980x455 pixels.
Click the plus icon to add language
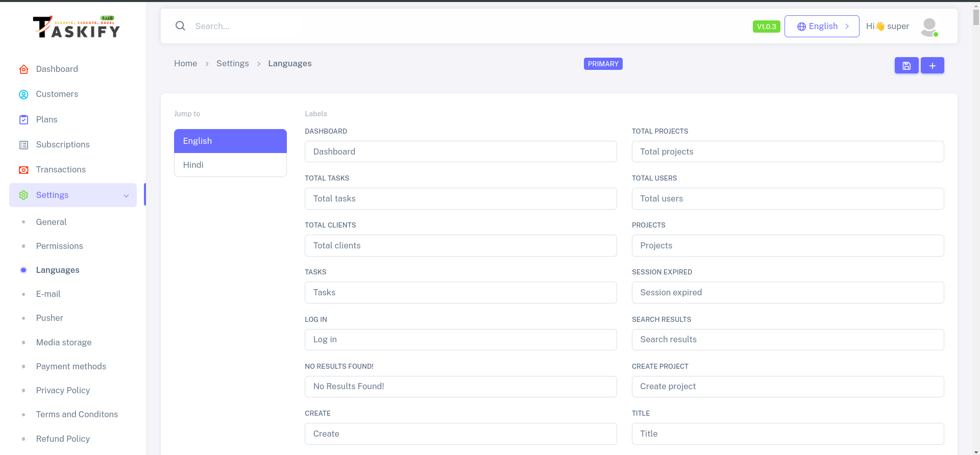pos(932,65)
